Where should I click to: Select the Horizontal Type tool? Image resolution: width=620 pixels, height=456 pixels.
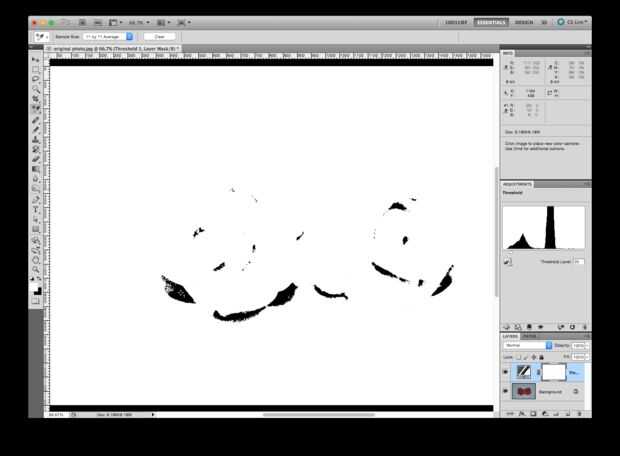pyautogui.click(x=36, y=210)
